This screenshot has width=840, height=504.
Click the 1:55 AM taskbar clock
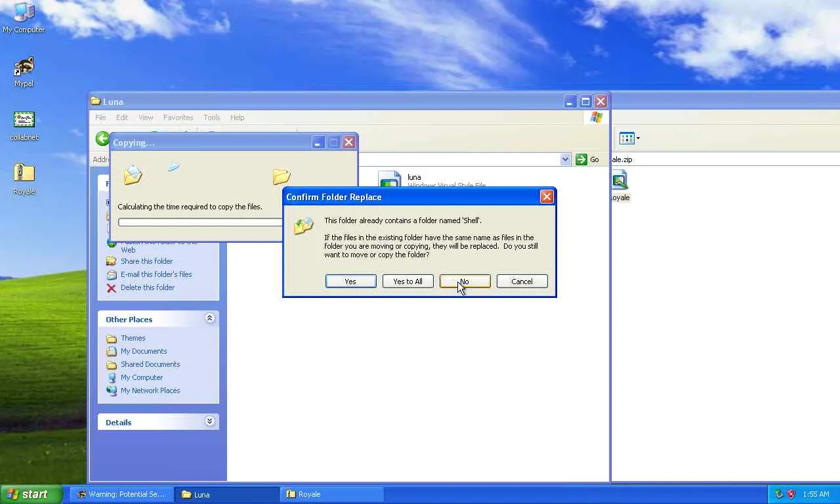[x=816, y=494]
